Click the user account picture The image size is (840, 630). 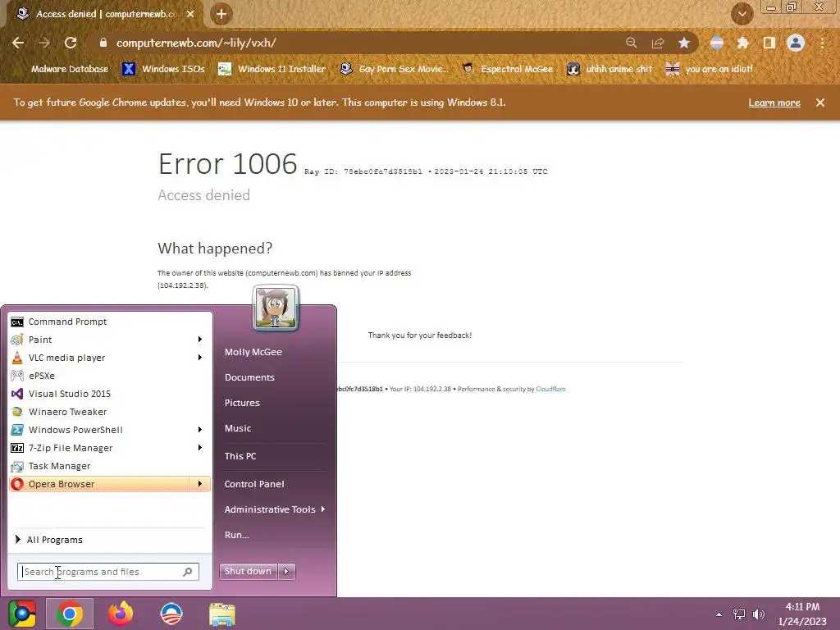coord(276,308)
